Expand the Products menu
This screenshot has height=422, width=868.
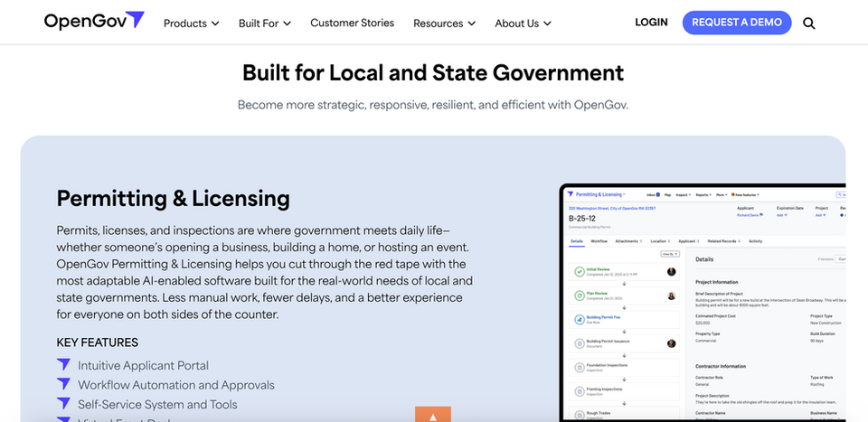(191, 23)
